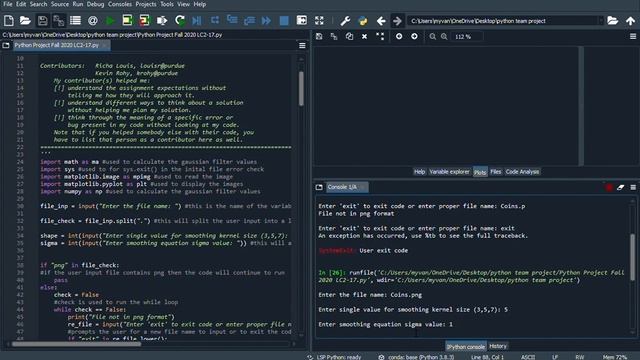Switch to the History tab
This screenshot has height=360, width=640.
pos(498,346)
